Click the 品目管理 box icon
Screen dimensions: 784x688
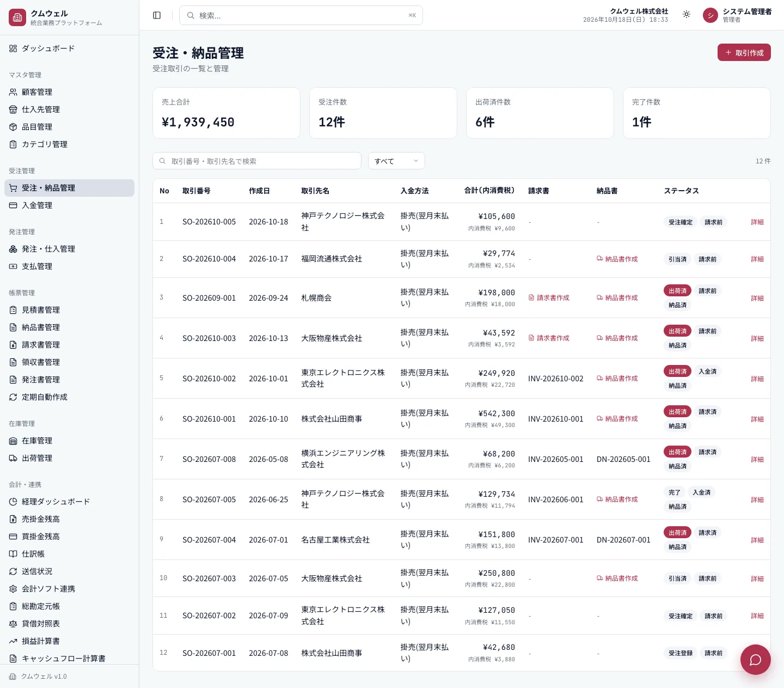pos(13,127)
